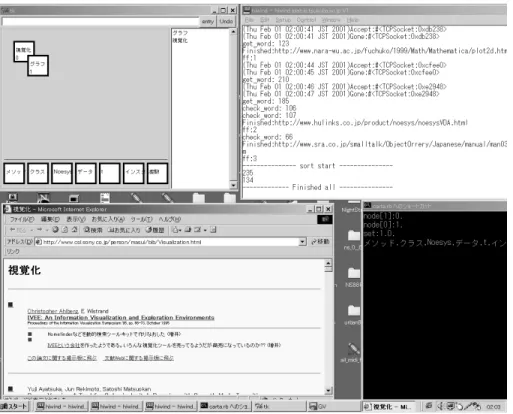513x414 pixels.
Task: Click the IE Refresh icon
Action: click(65, 230)
